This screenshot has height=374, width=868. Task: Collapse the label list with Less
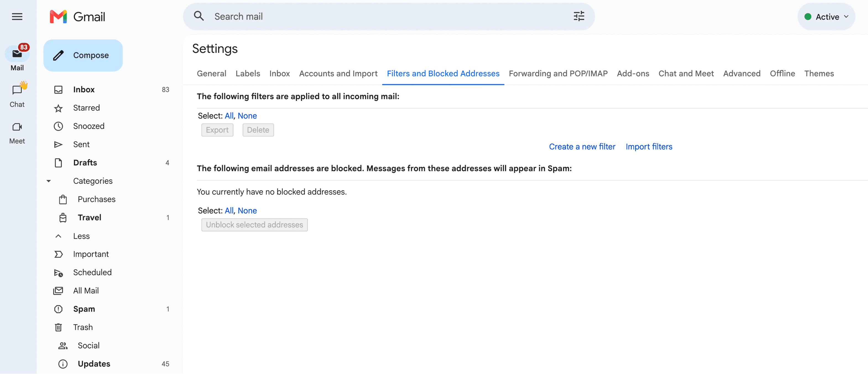(x=81, y=236)
